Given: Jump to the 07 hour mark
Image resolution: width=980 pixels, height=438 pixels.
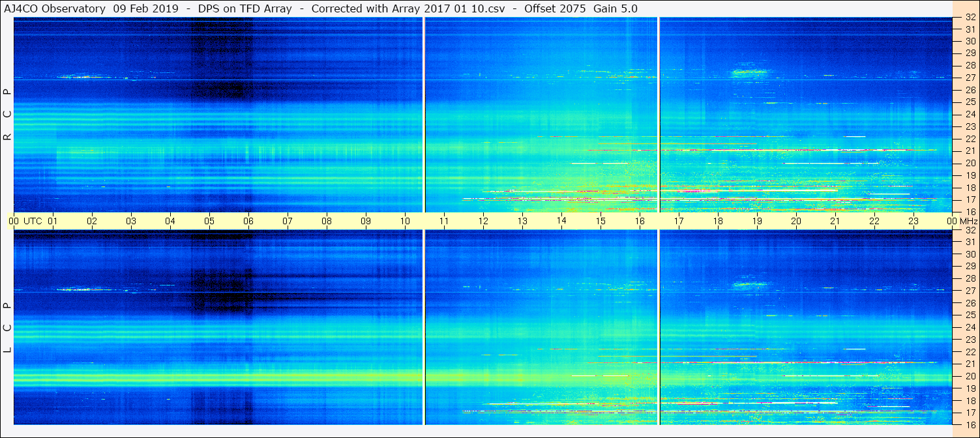Looking at the screenshot, I should pyautogui.click(x=288, y=221).
